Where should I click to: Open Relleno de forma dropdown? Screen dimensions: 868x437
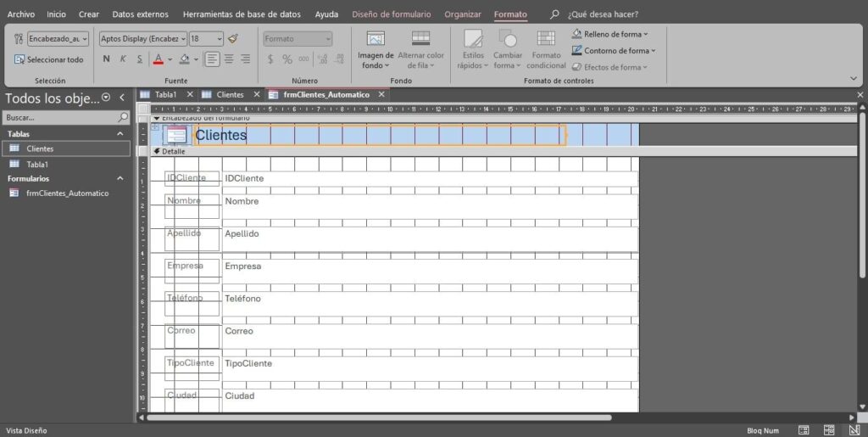click(x=609, y=34)
